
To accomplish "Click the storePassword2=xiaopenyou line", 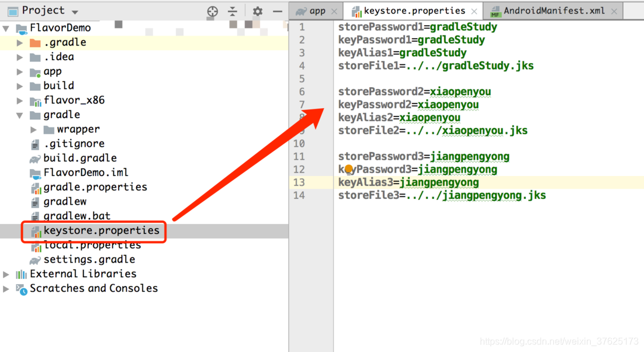I will tap(414, 92).
